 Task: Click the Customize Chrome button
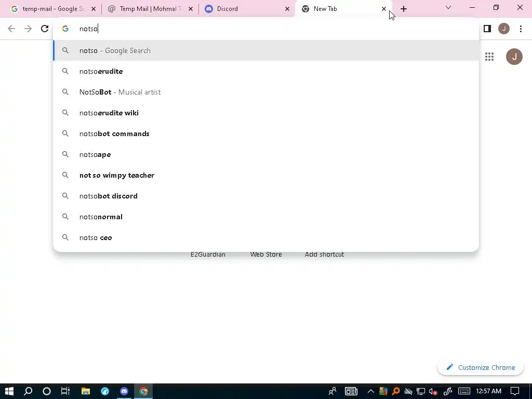click(x=481, y=367)
